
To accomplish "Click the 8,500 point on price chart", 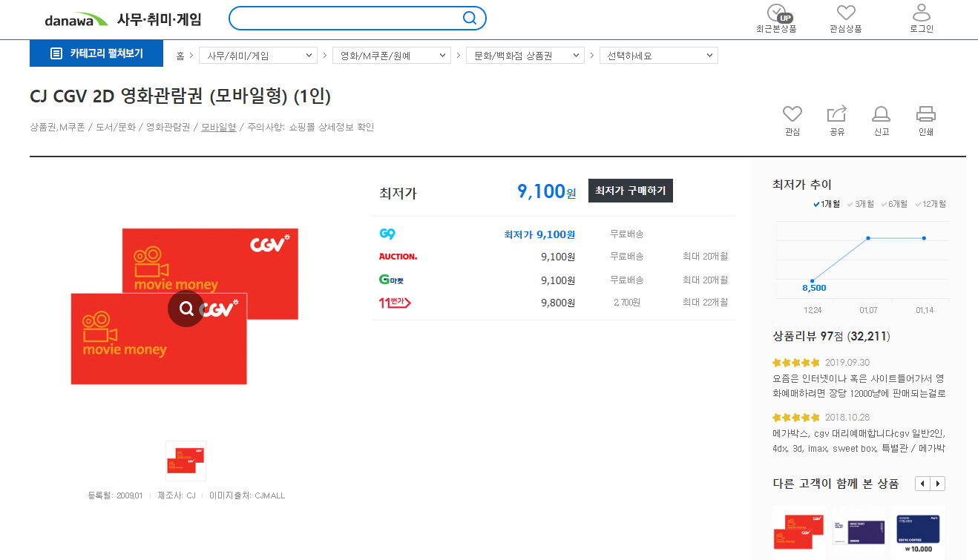I will tap(813, 281).
